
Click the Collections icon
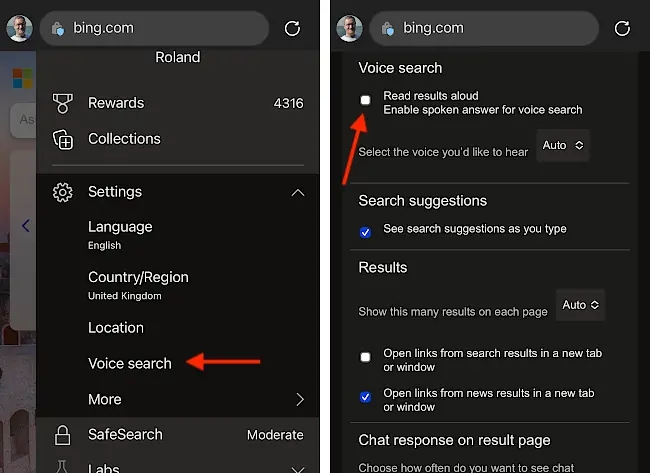click(63, 139)
